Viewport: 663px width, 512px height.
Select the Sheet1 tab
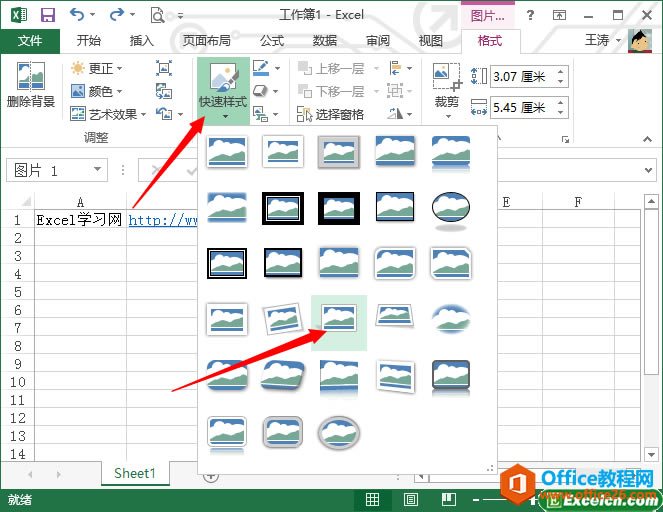(135, 473)
